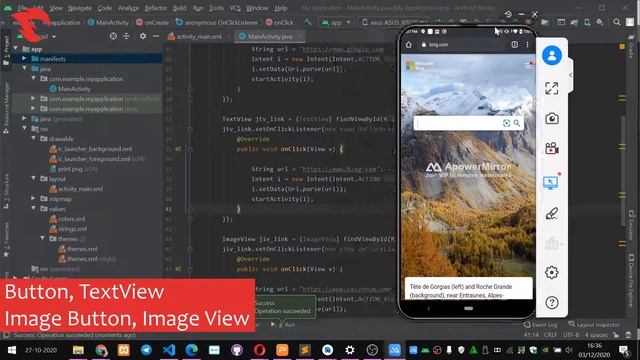Open the View menu
640x360 pixels.
click(56, 8)
